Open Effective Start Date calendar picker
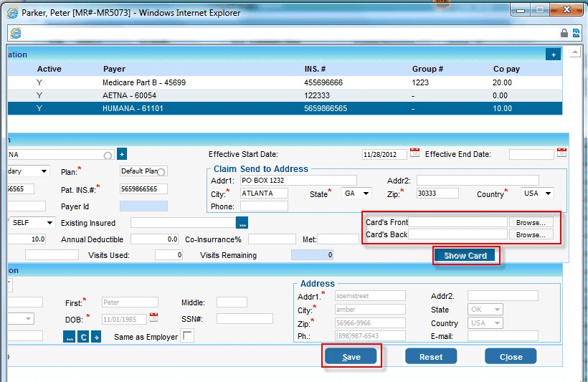The image size is (588, 382). [x=414, y=153]
